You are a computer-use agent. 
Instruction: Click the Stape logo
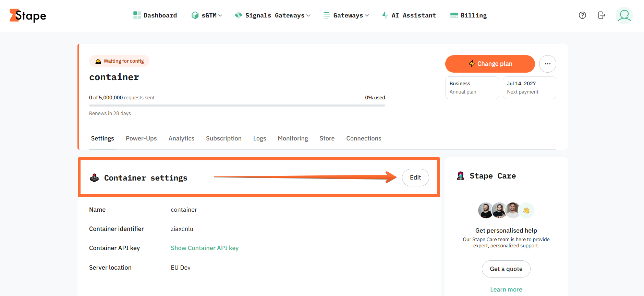[x=28, y=15]
